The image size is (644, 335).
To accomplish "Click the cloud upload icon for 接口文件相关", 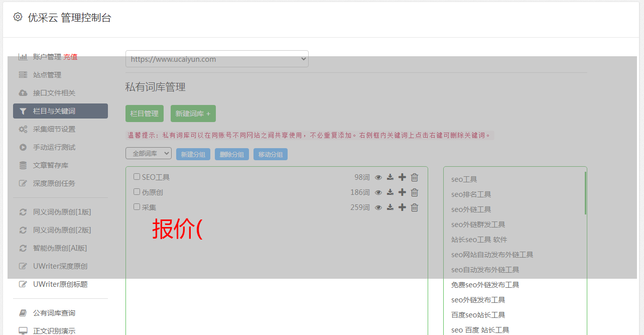I will click(x=23, y=93).
